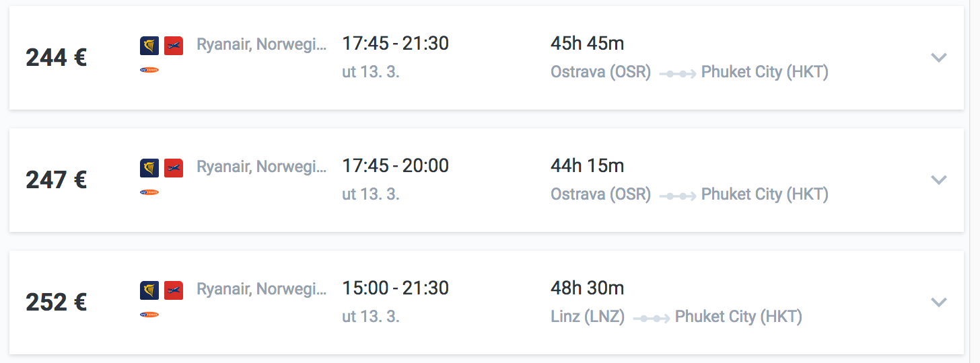980x363 pixels.
Task: Click Phuket City (HKT) on the 247 € flight
Action: pyautogui.click(x=765, y=194)
